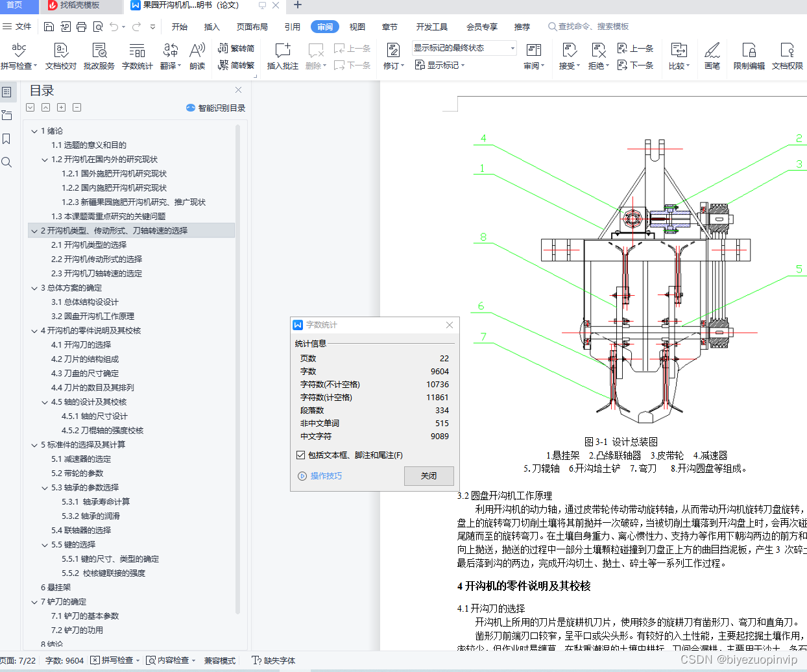The width and height of the screenshot is (807, 672).
Task: Switch to the 开始 ribbon tab
Action: click(180, 27)
